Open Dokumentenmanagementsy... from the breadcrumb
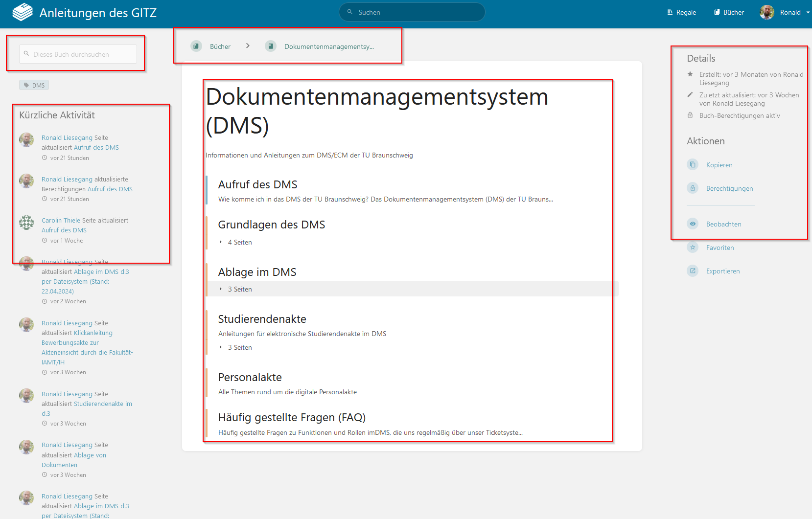The image size is (812, 519). [x=328, y=46]
